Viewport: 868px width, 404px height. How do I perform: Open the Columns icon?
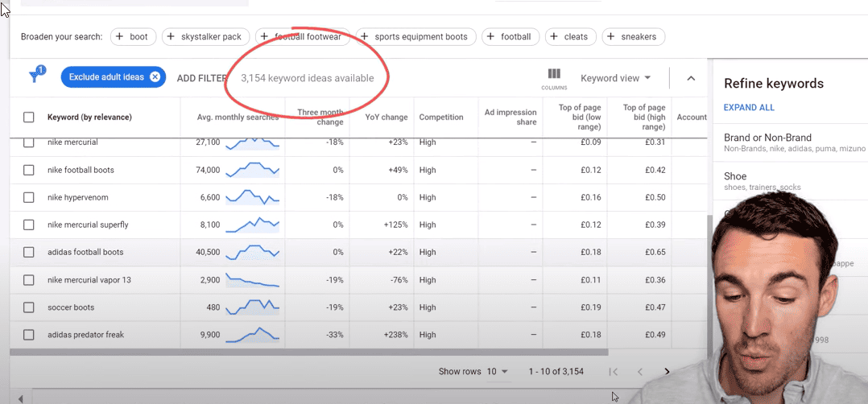pyautogui.click(x=554, y=78)
